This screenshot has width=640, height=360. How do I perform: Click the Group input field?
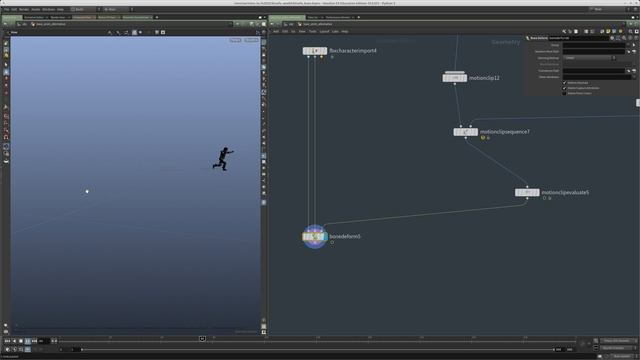point(594,45)
